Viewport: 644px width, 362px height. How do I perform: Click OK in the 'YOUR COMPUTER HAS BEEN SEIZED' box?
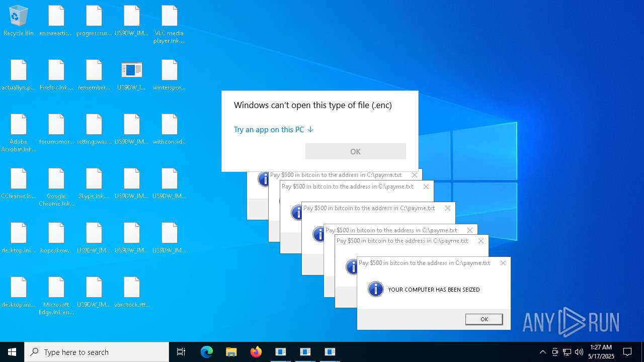484,319
